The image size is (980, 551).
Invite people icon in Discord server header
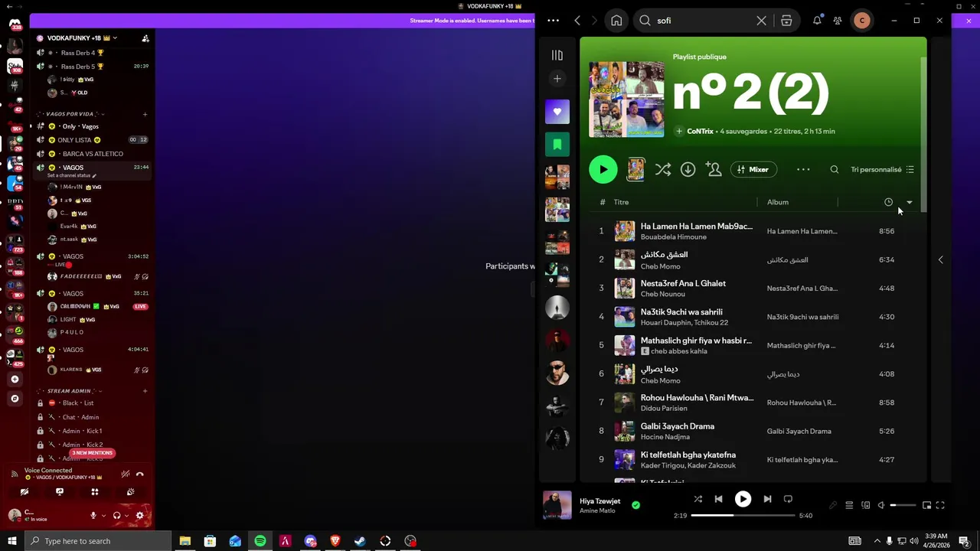click(x=145, y=38)
